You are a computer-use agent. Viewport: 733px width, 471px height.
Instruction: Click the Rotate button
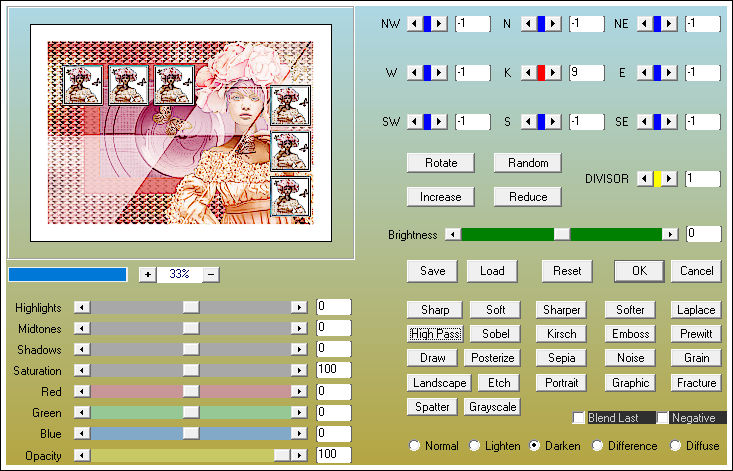(x=441, y=163)
